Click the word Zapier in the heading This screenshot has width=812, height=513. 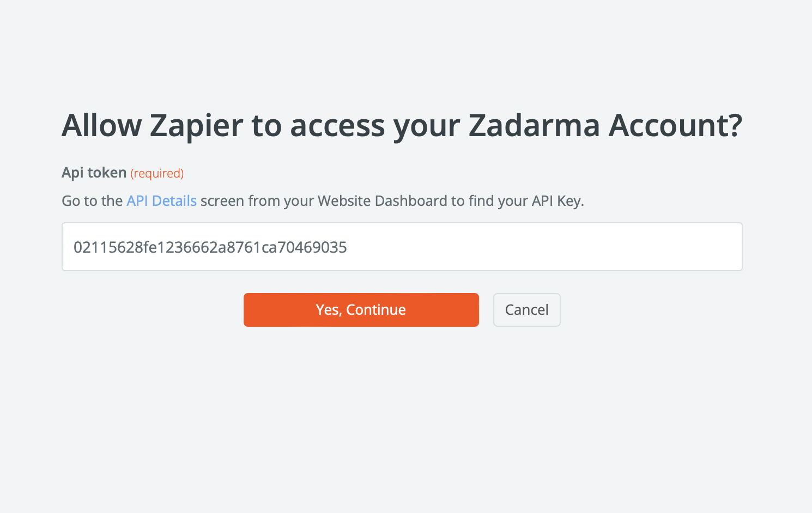click(196, 125)
